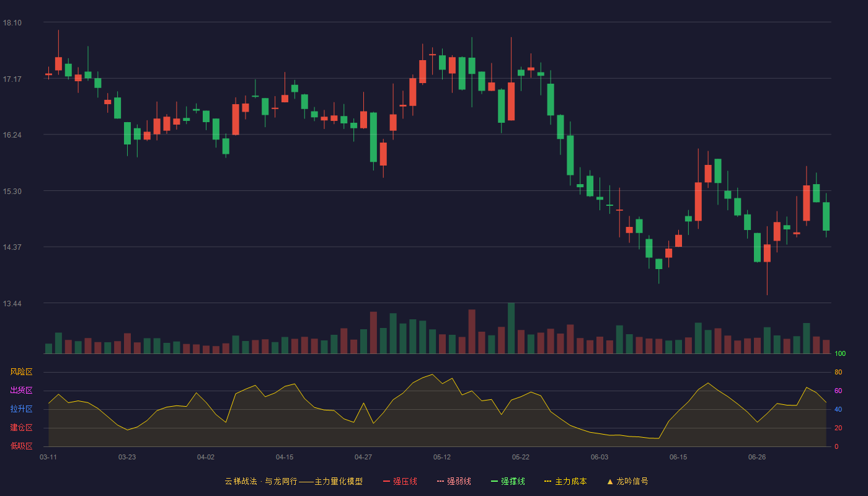This screenshot has width=868, height=496.
Task: Click the 06-03 date label
Action: pos(600,457)
